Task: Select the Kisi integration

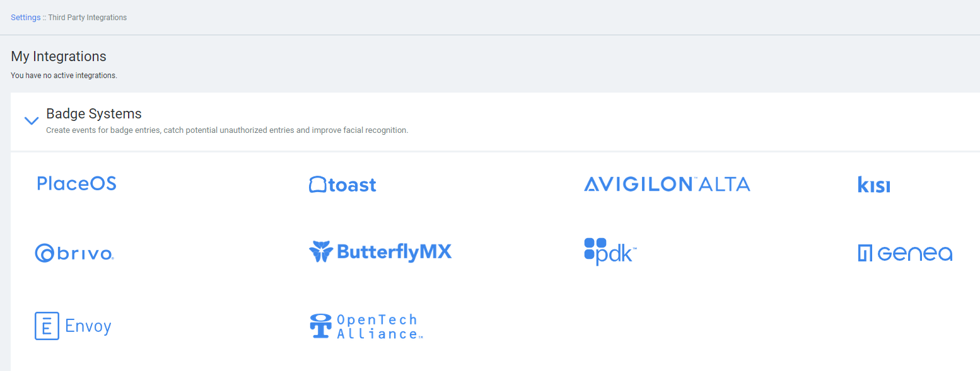Action: pos(874,185)
